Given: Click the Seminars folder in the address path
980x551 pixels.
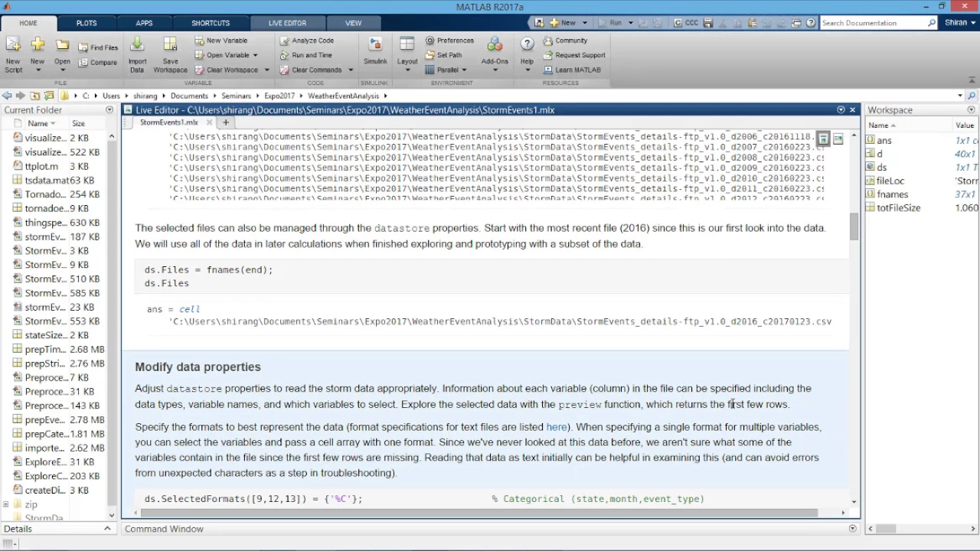Looking at the screenshot, I should (x=237, y=96).
